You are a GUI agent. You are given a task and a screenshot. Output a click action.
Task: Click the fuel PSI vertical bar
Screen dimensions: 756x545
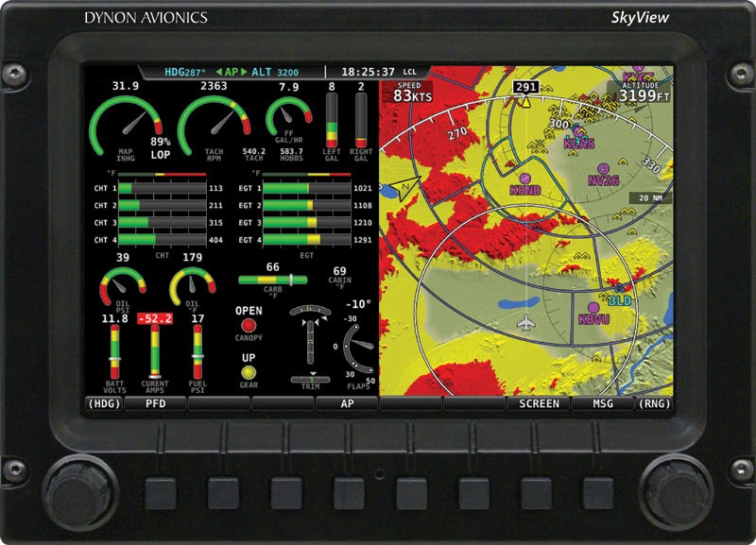[198, 352]
